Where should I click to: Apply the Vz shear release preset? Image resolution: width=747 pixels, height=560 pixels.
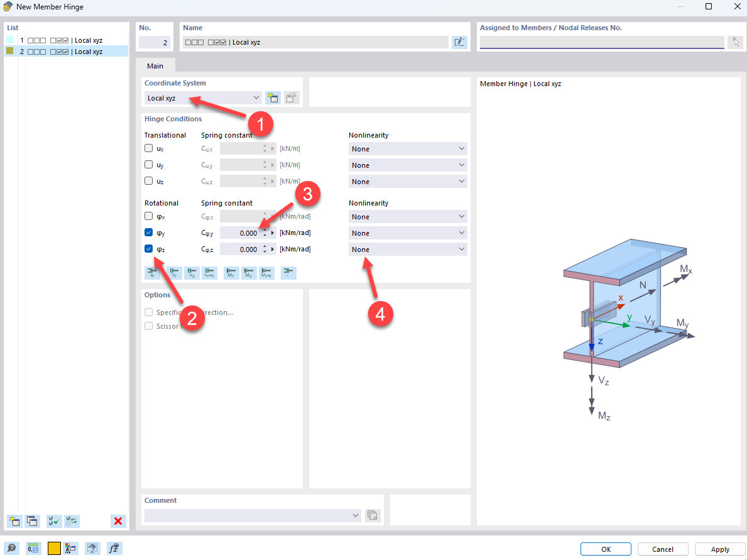point(192,273)
